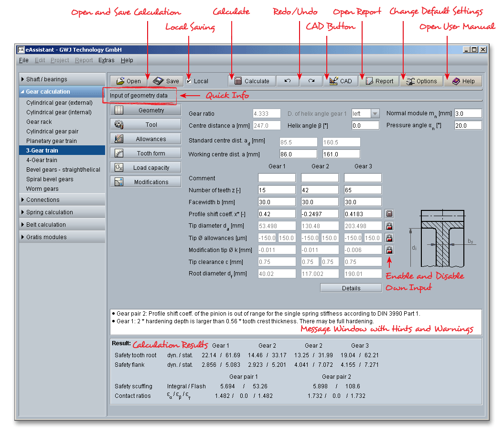Save the calculation with the Save button

[166, 81]
